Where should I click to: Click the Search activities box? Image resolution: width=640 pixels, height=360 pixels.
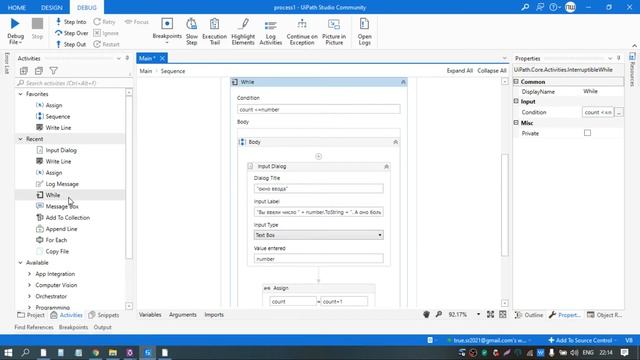(73, 83)
